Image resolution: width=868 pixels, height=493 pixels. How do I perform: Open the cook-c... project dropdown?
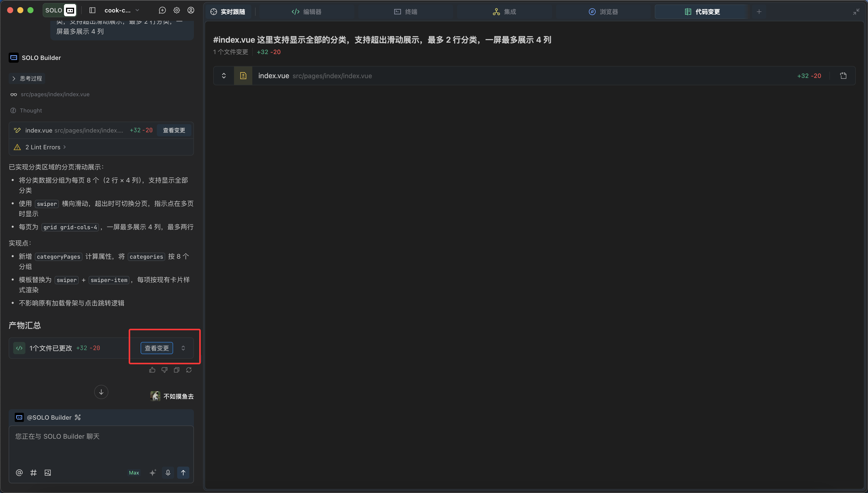[122, 10]
